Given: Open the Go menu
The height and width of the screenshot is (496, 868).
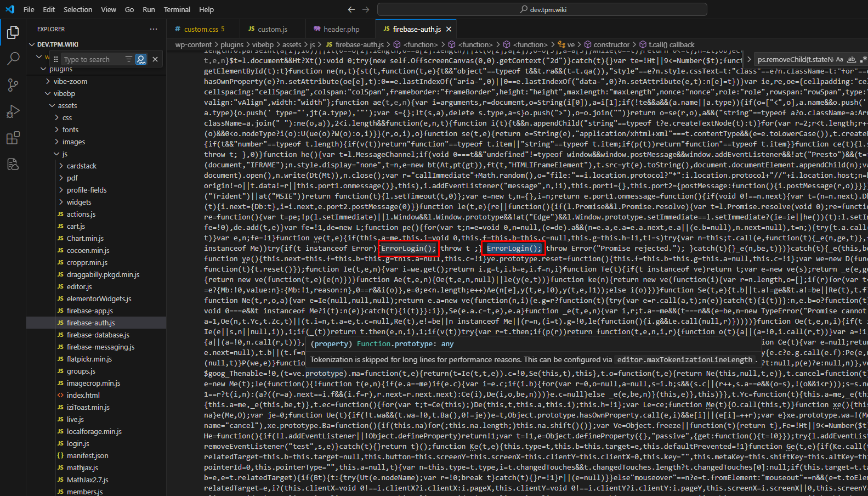Looking at the screenshot, I should tap(129, 9).
